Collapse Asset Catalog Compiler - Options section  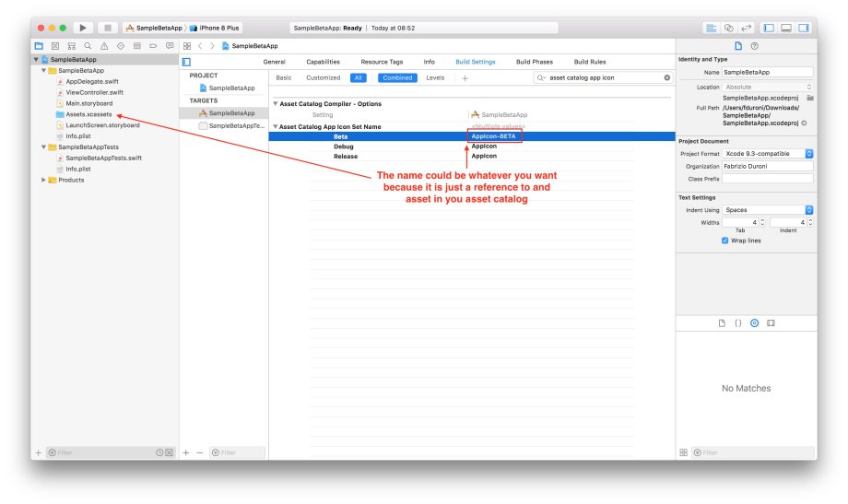click(x=276, y=103)
